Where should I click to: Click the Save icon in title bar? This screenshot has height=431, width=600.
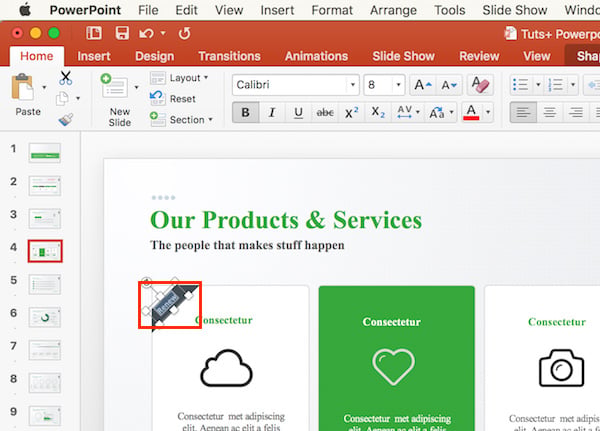point(122,33)
